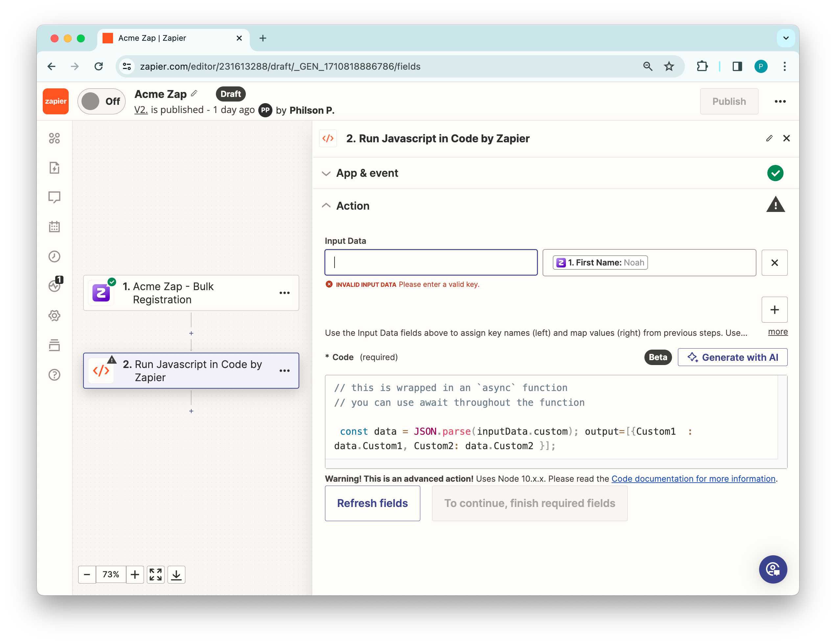Open the Code documentation link
Screen dimensions: 836x644
pyautogui.click(x=693, y=479)
